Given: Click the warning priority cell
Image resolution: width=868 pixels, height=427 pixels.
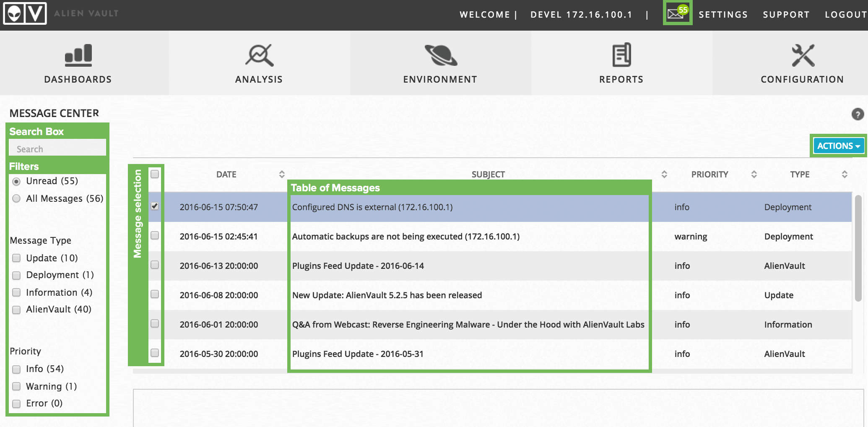Looking at the screenshot, I should pyautogui.click(x=691, y=237).
